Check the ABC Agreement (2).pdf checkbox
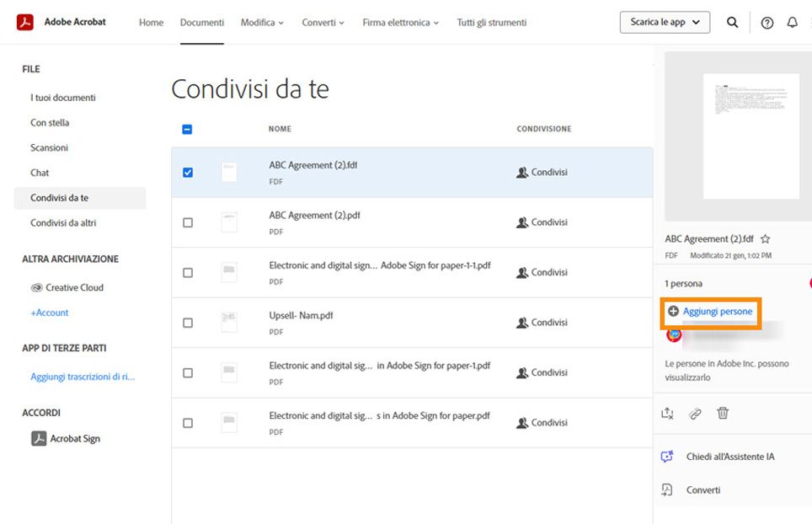This screenshot has height=524, width=812. tap(188, 222)
